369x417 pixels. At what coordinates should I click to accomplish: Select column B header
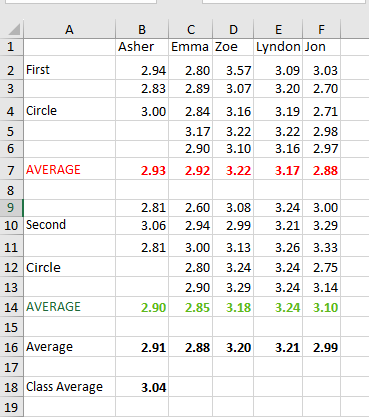pyautogui.click(x=142, y=30)
